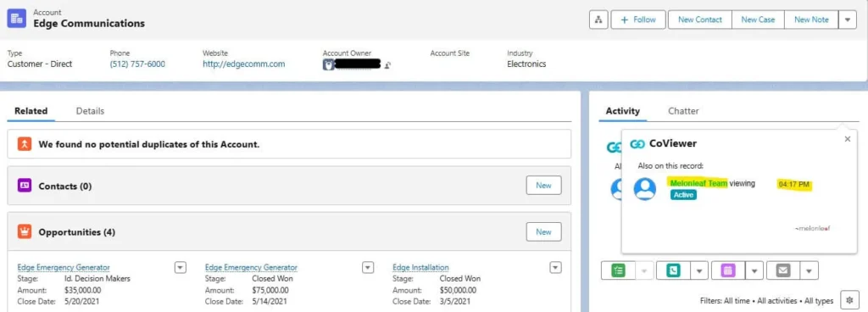The image size is (868, 312).
Task: Click the Id. Decision Makers stage value
Action: pos(97,279)
